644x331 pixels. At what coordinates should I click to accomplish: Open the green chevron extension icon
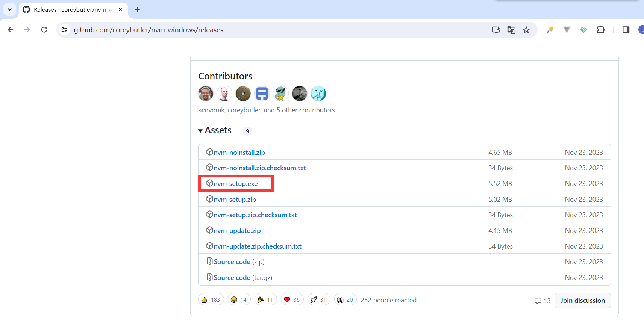tap(583, 30)
